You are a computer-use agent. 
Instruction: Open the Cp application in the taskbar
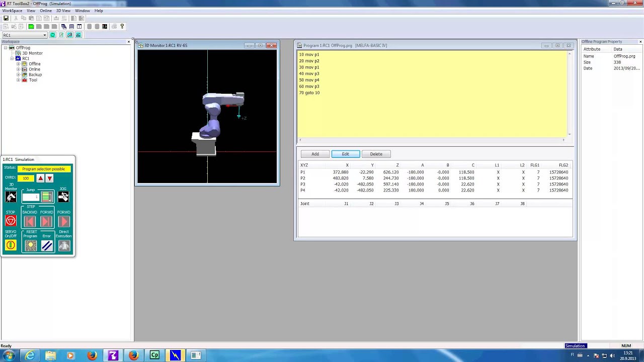pyautogui.click(x=154, y=355)
